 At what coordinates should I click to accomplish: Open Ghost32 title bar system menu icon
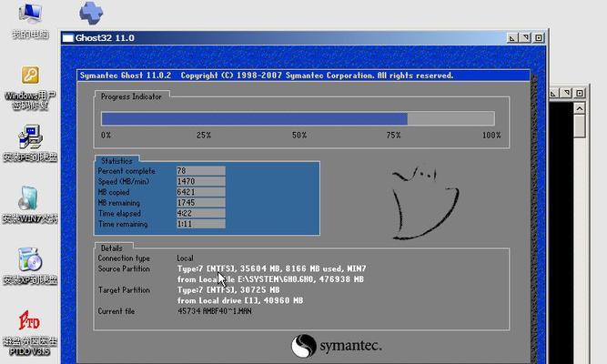pyautogui.click(x=67, y=38)
